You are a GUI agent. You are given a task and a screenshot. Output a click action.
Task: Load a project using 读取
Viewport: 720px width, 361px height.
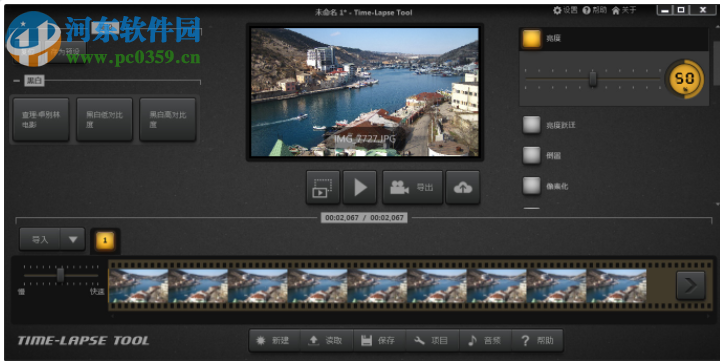pyautogui.click(x=327, y=341)
